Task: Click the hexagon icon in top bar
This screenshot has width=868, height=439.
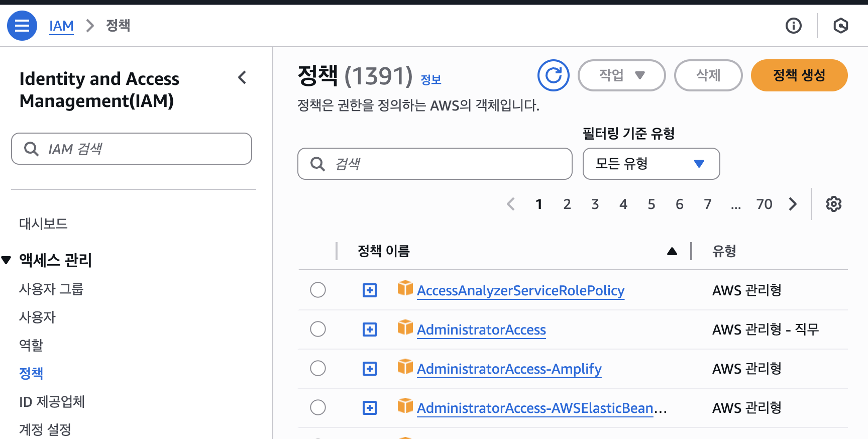Action: click(840, 26)
